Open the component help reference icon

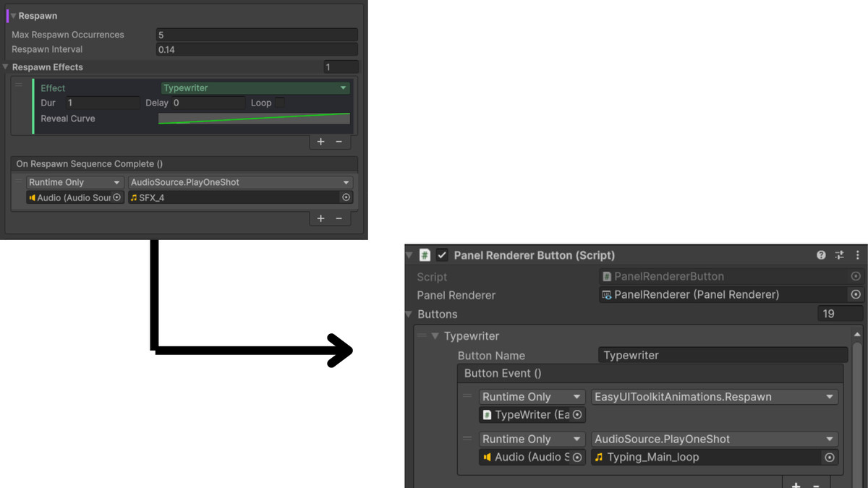pos(822,255)
